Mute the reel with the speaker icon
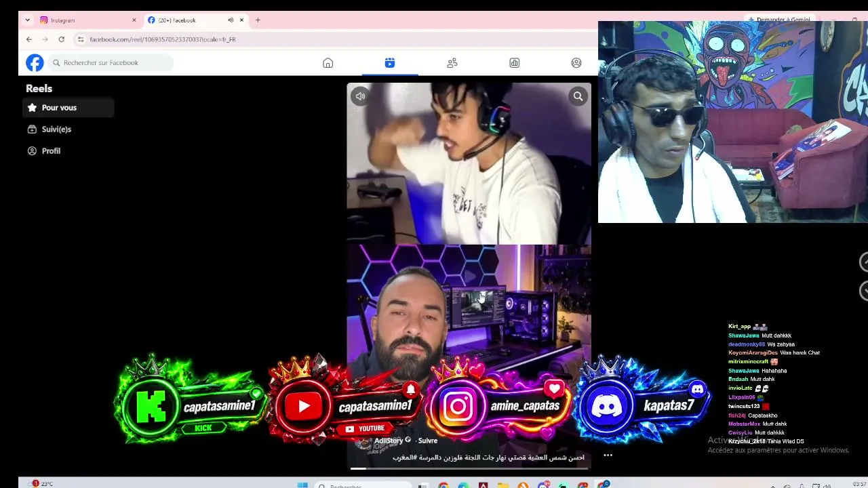 361,96
